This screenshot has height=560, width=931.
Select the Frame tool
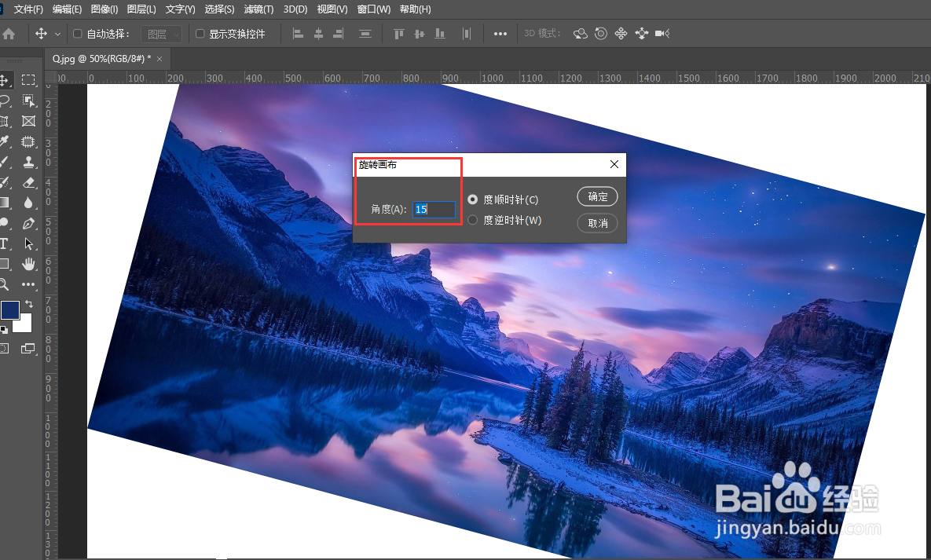pos(28,121)
